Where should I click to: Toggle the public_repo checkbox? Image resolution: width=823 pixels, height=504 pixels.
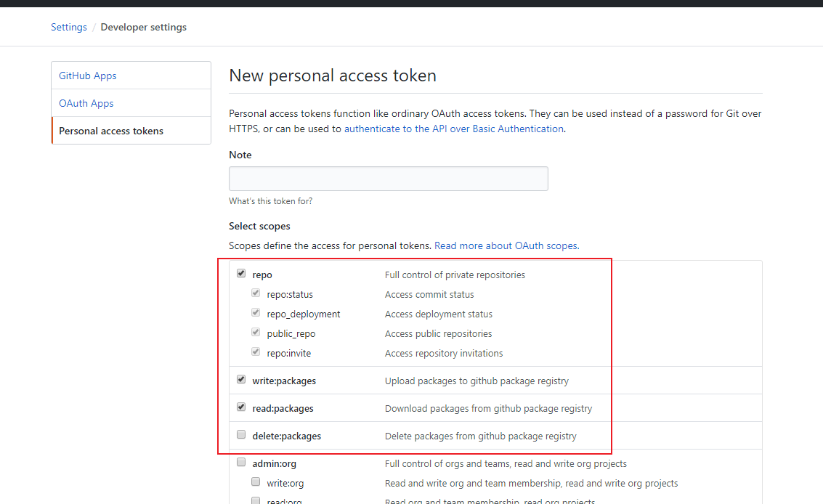pyautogui.click(x=256, y=333)
